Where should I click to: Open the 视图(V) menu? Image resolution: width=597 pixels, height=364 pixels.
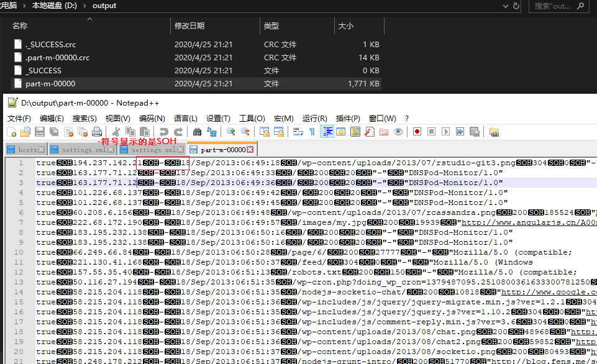click(117, 119)
